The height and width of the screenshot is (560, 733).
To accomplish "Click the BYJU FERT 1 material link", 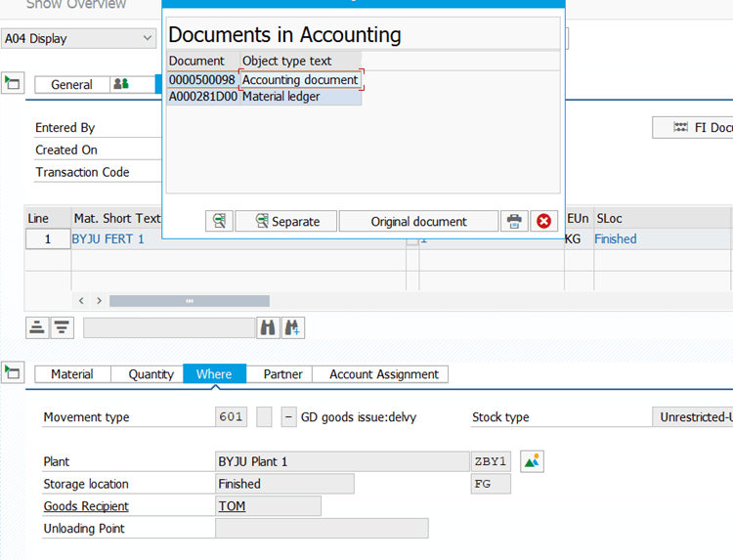I will point(108,238).
